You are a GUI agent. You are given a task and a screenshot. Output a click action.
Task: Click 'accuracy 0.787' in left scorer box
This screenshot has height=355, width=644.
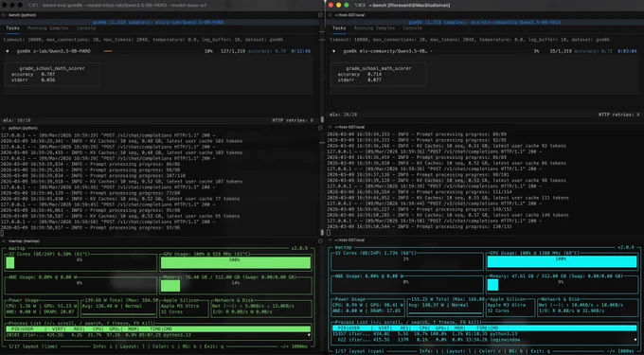click(x=32, y=74)
